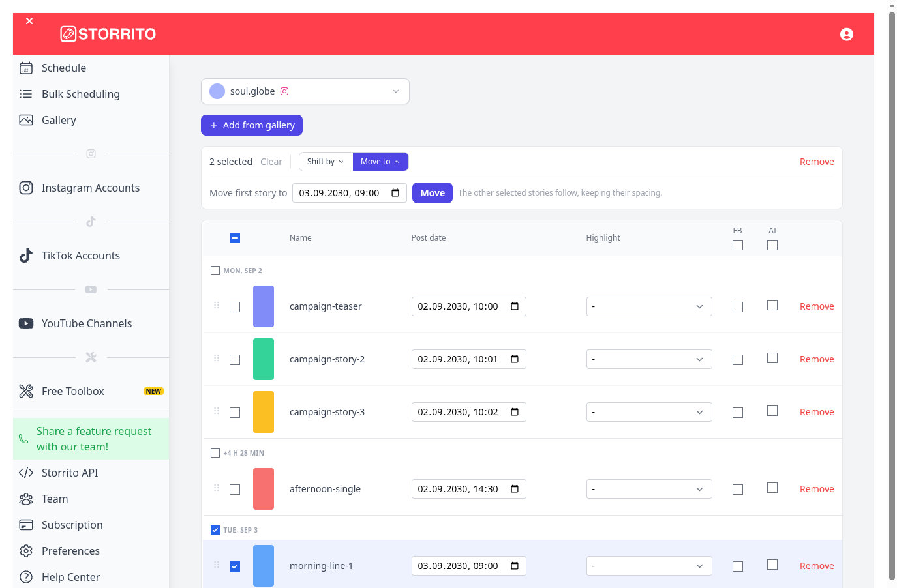Click the Storrito logo

(108, 34)
